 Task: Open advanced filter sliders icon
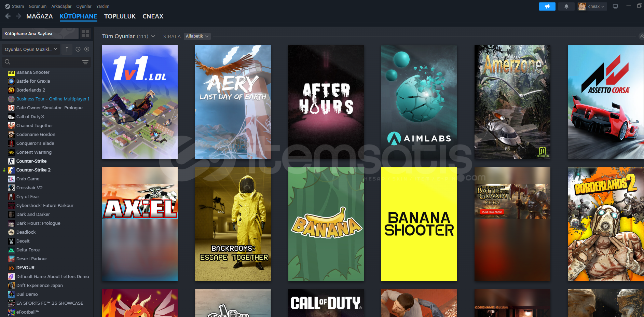coord(85,62)
